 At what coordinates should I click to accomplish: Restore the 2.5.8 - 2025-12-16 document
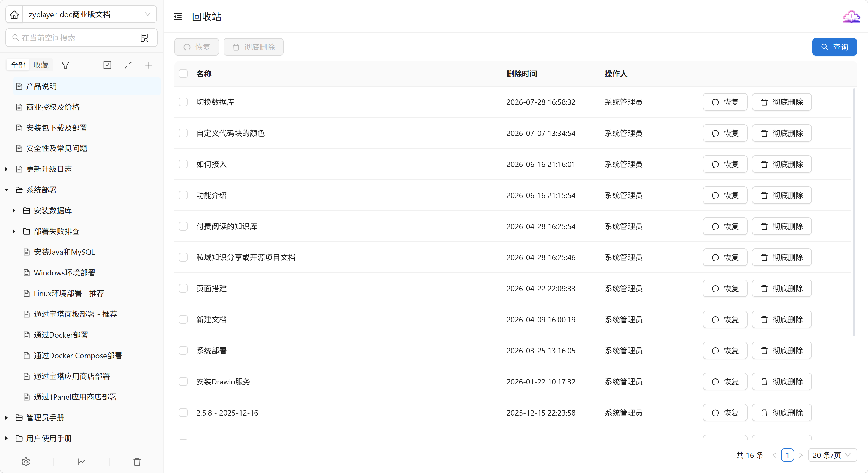(x=725, y=413)
